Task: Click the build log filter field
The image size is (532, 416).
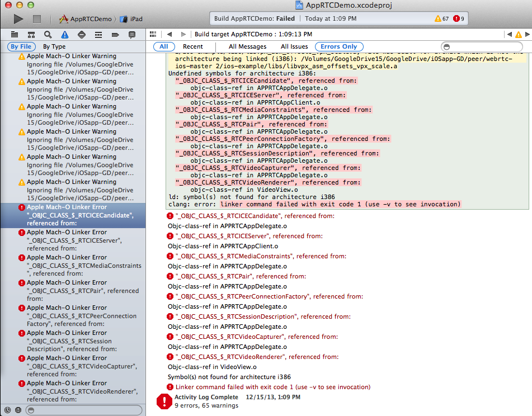Action: pyautogui.click(x=482, y=47)
